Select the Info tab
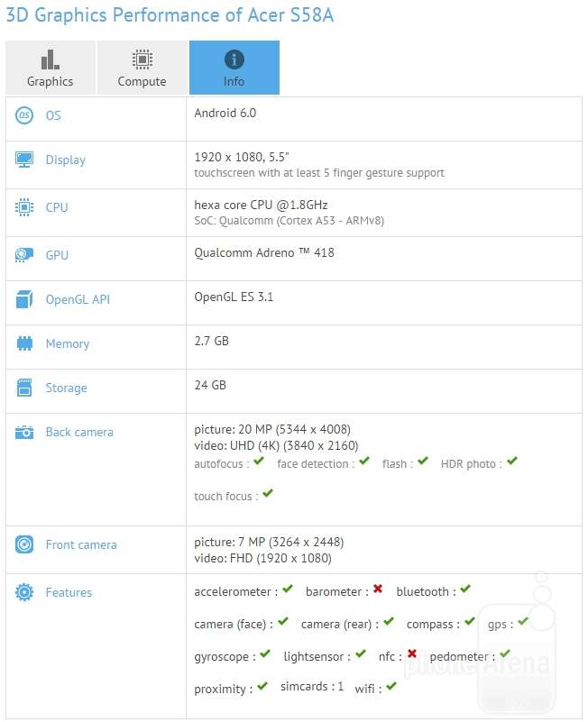 point(234,68)
